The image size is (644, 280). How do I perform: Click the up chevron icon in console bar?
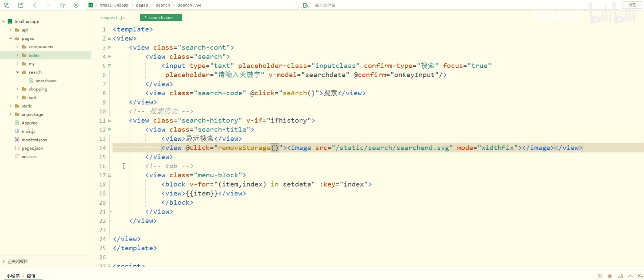pos(630,276)
